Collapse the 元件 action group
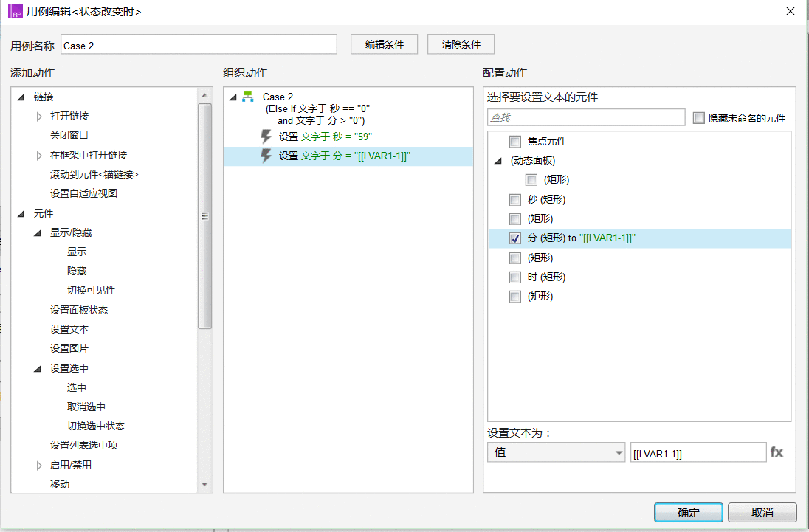This screenshot has height=532, width=809. point(21,213)
